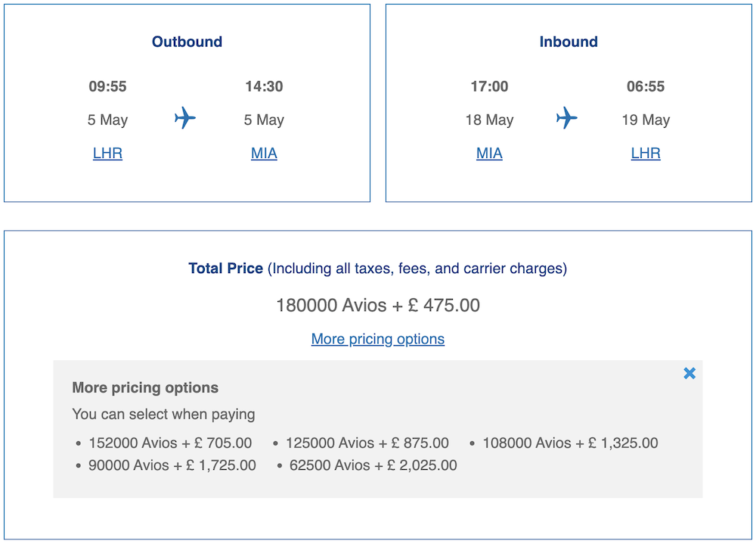This screenshot has height=544, width=756.
Task: Click the Outbound MIA arrival airport link
Action: (264, 154)
